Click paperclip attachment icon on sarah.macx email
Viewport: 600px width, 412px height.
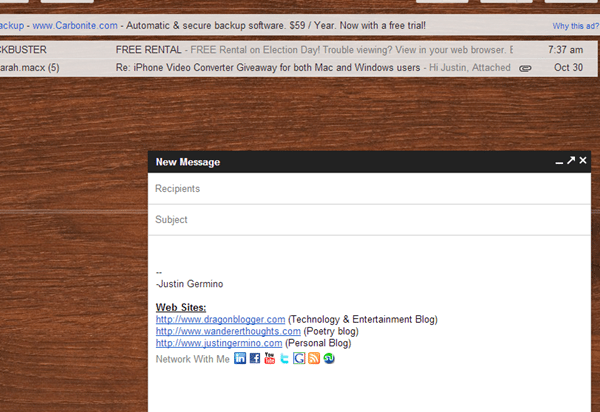(525, 68)
